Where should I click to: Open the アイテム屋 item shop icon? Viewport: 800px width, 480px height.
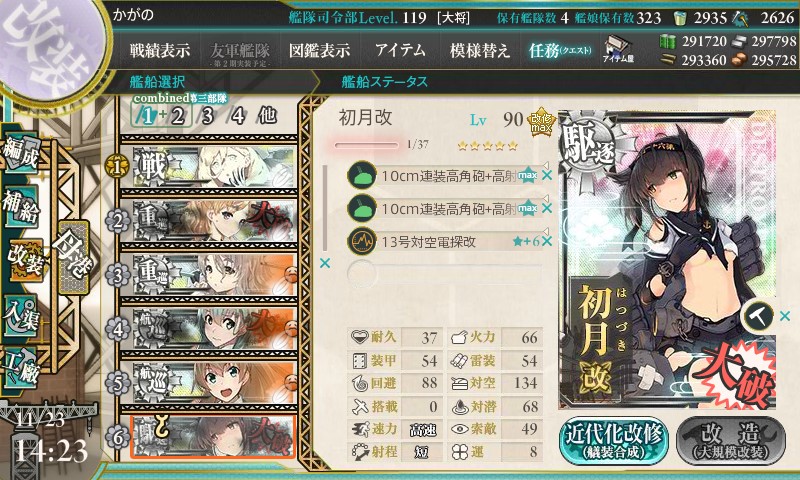618,49
